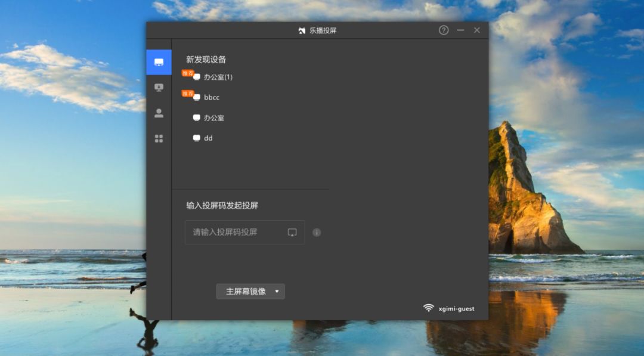Select the dd device name
This screenshot has height=356, width=644.
coord(208,138)
